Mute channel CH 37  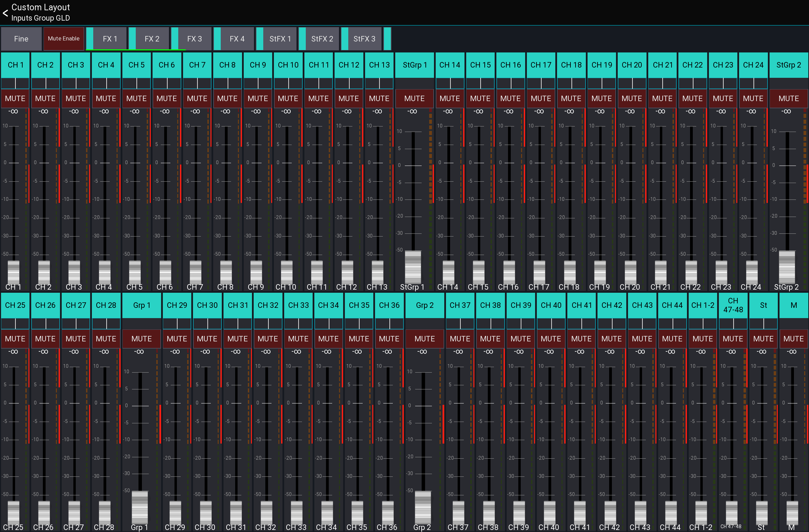click(x=460, y=339)
